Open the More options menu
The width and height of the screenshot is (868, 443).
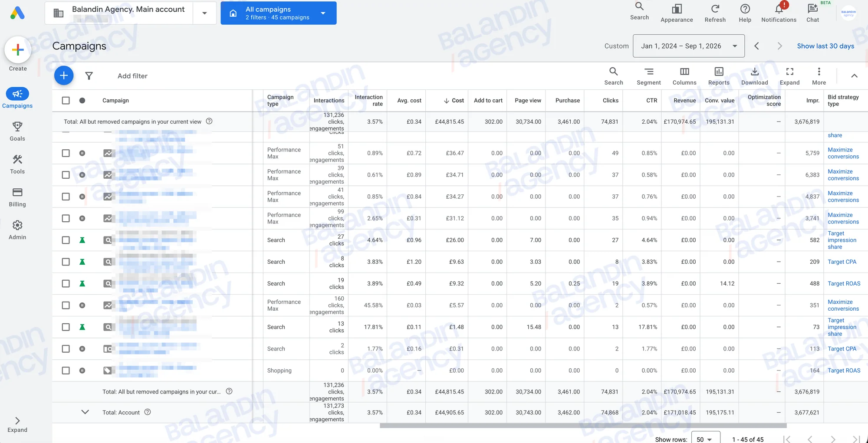[819, 76]
